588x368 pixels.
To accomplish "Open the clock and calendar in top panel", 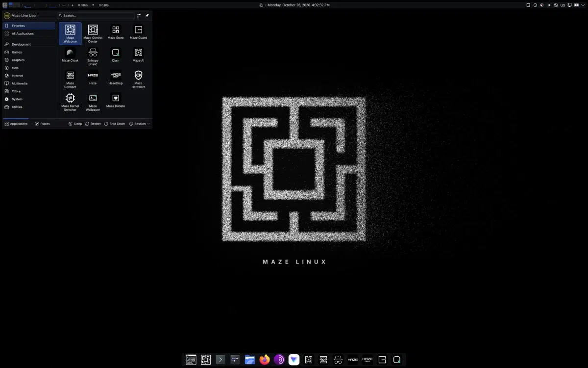I will coord(298,5).
